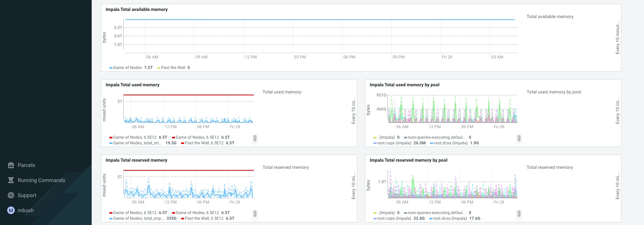Viewport: 644px width, 225px height.
Task: Click the Running Commands hourglass icon
Action: (11, 180)
